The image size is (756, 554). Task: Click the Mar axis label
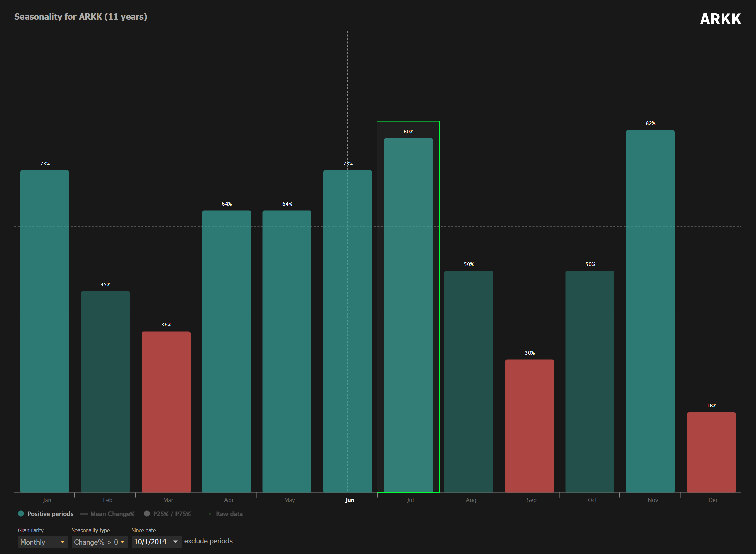click(168, 500)
